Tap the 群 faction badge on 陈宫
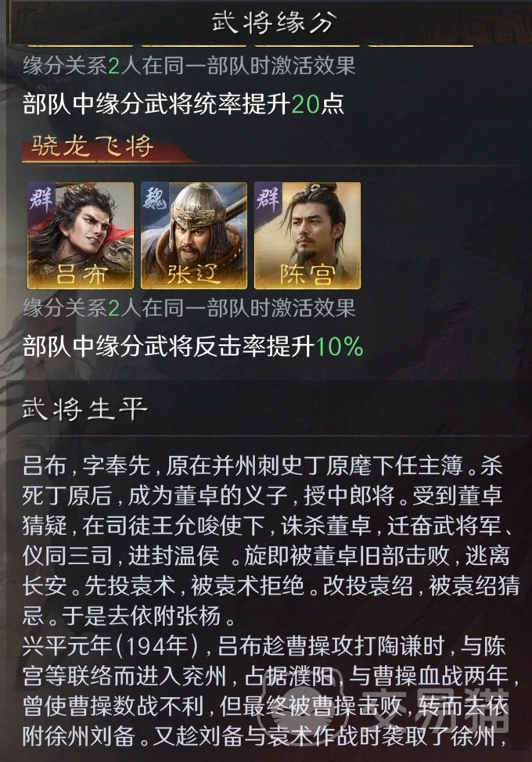The width and height of the screenshot is (532, 762). [268, 199]
